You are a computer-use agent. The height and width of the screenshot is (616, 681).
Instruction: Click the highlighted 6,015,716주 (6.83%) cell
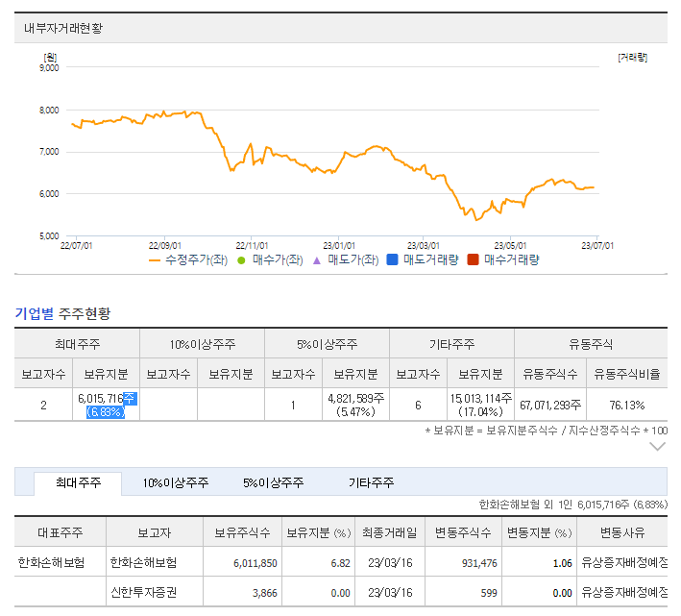(x=106, y=405)
